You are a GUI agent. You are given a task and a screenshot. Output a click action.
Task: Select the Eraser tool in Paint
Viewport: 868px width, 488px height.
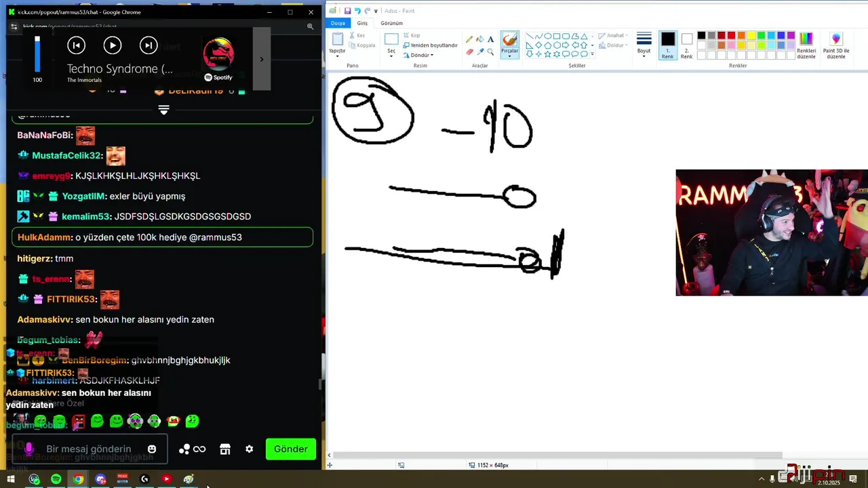[x=469, y=52]
